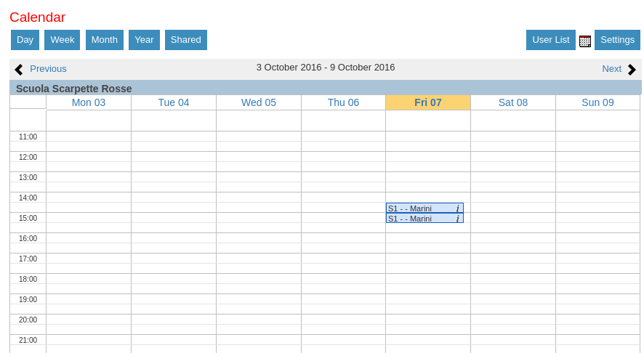Open the User List

pyautogui.click(x=550, y=40)
